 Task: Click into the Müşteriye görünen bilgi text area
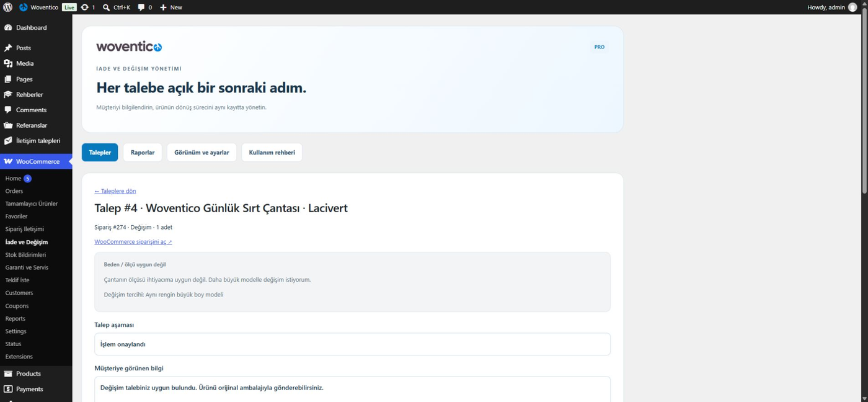point(352,389)
